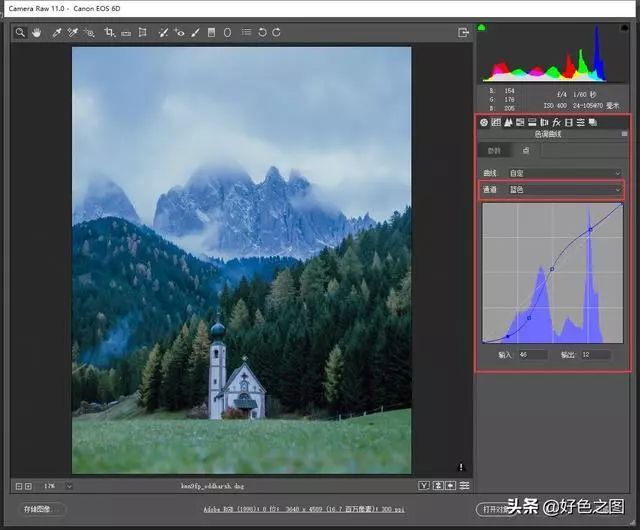Expand the 曲线 preset dropdown
This screenshot has height=530, width=640.
(x=565, y=172)
